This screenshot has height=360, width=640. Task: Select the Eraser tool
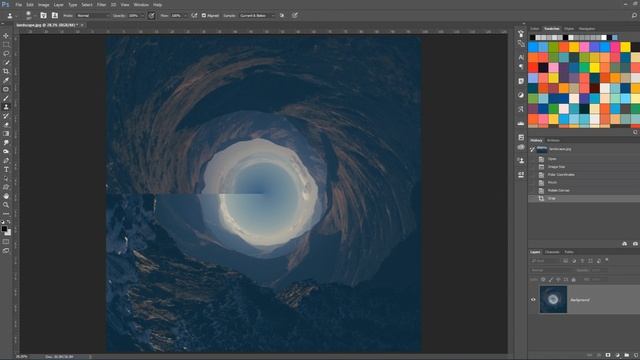[x=6, y=125]
